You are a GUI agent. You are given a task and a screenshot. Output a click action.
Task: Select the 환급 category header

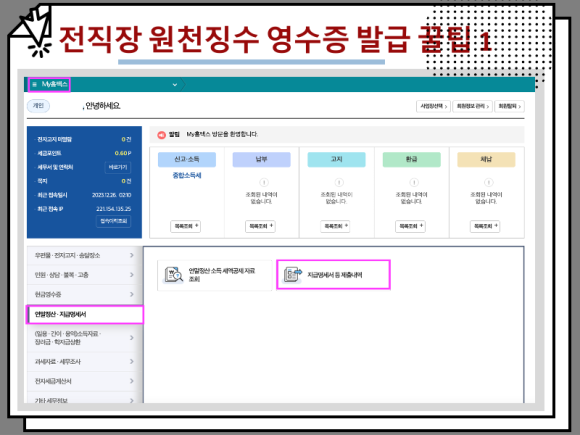(x=412, y=159)
